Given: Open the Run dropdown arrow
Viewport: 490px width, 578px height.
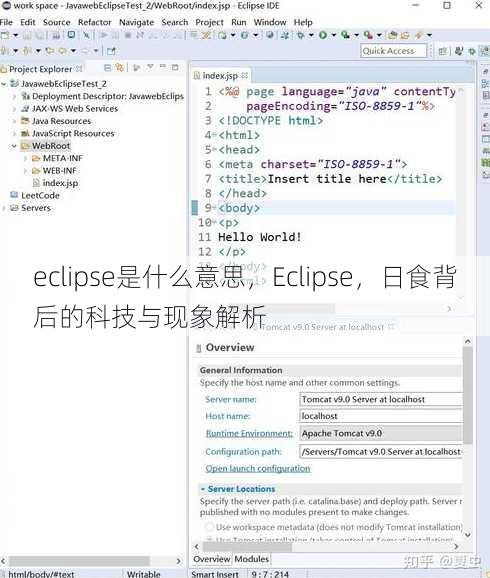Looking at the screenshot, I should click(334, 35).
